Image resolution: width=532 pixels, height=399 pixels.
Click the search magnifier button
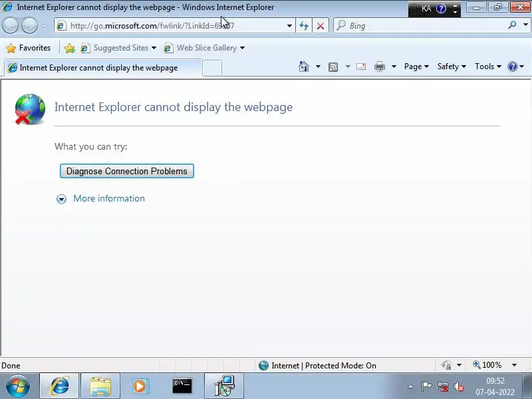tap(512, 25)
